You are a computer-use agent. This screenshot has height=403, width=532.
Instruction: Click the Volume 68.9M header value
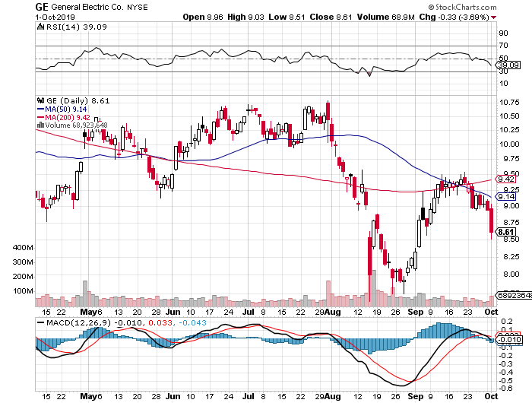pyautogui.click(x=385, y=17)
